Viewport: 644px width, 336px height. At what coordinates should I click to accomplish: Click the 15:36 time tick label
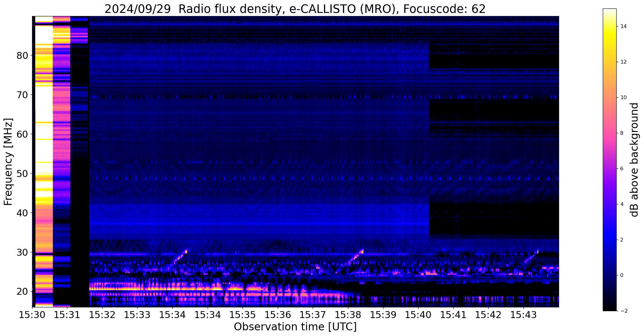point(277,315)
